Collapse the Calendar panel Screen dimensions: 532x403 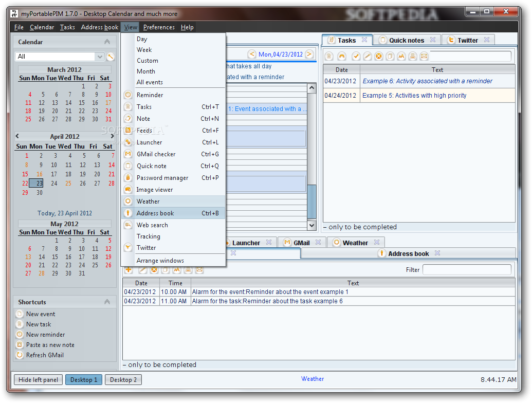(x=107, y=42)
